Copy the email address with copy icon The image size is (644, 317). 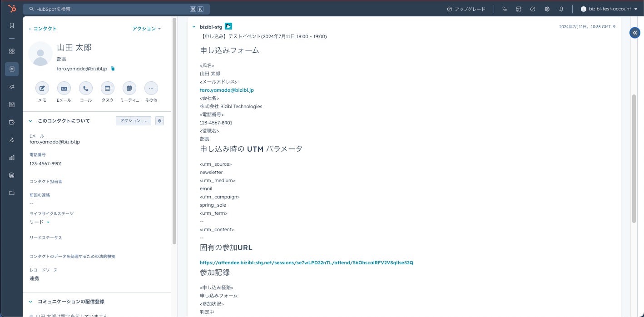(x=113, y=69)
